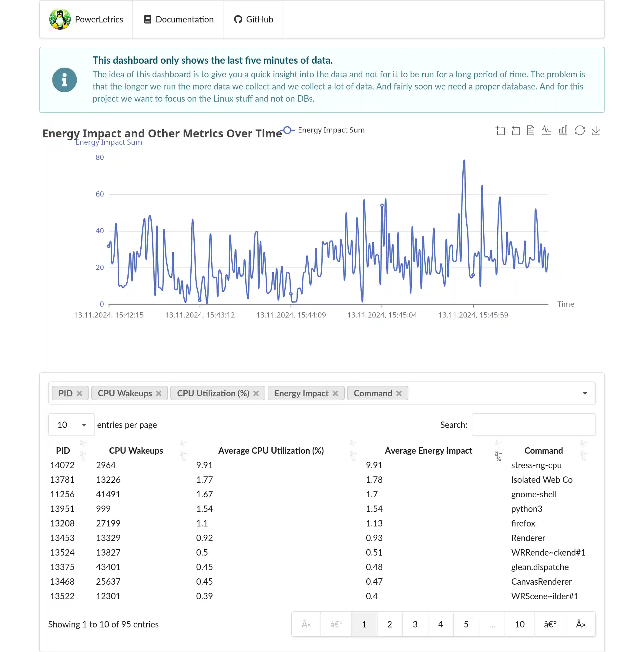Select the chart area-zoom tool
The width and height of the screenshot is (644, 652).
point(500,131)
